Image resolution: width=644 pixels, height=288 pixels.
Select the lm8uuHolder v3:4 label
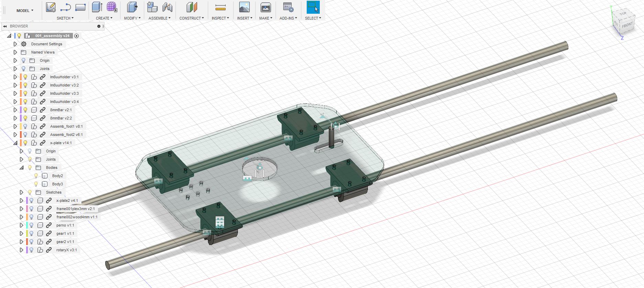(64, 102)
